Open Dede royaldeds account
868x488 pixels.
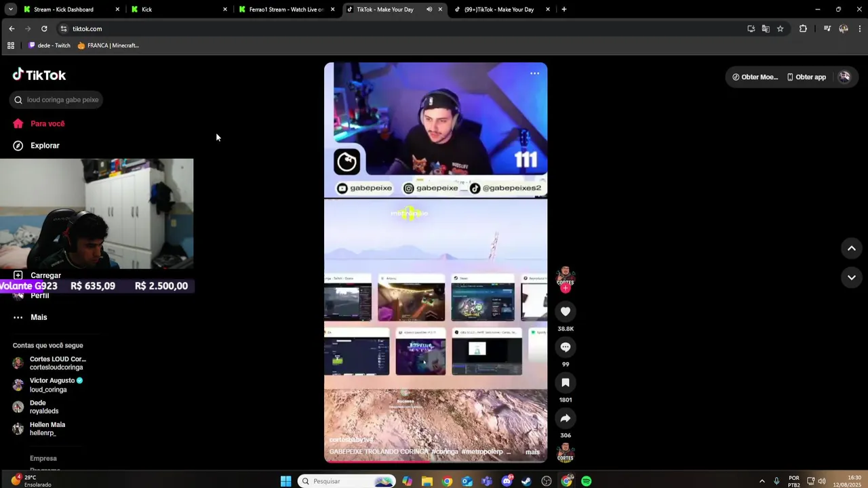click(35, 407)
